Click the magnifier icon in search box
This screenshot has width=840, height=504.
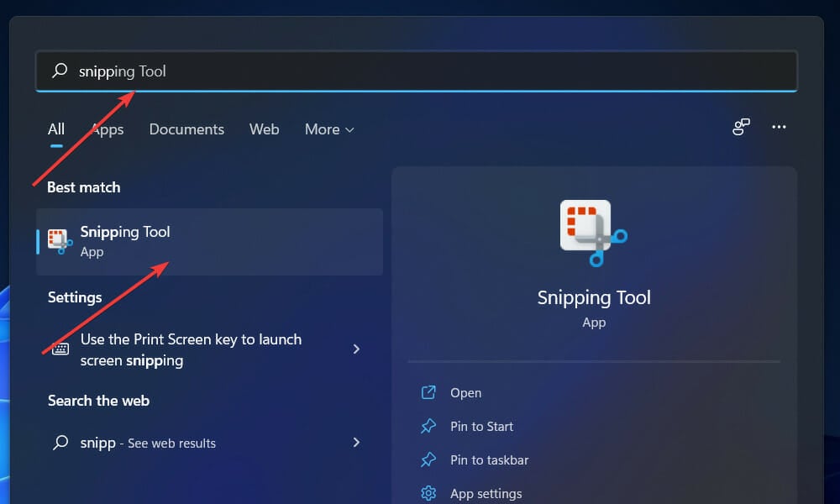(x=60, y=71)
